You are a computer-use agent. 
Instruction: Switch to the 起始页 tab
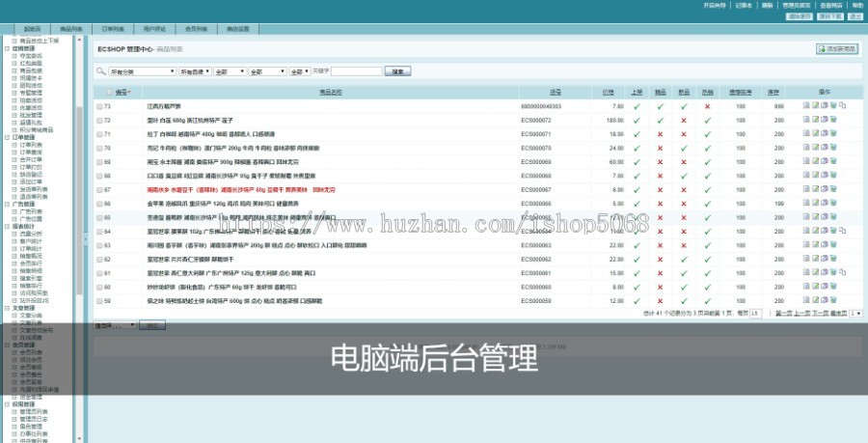click(32, 29)
